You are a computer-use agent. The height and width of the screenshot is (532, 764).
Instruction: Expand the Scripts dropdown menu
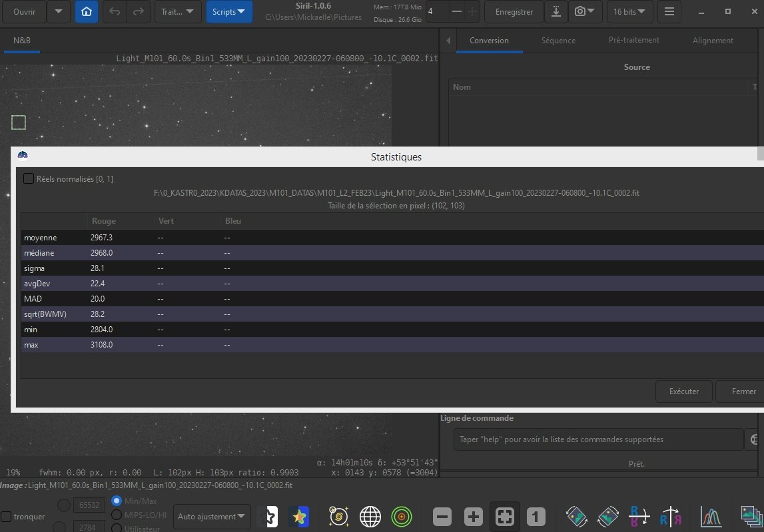[229, 12]
